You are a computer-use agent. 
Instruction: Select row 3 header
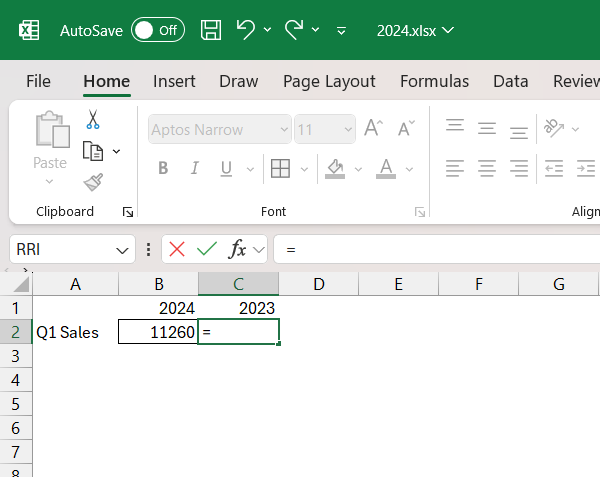click(x=16, y=356)
